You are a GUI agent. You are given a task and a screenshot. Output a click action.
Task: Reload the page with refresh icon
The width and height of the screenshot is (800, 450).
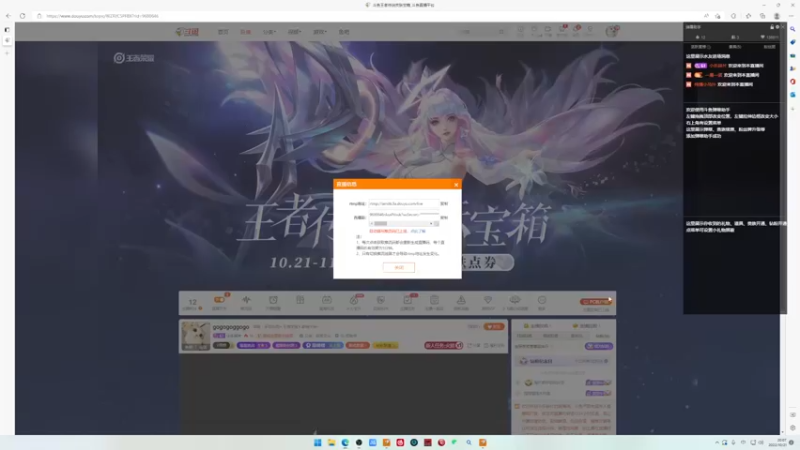pos(22,16)
